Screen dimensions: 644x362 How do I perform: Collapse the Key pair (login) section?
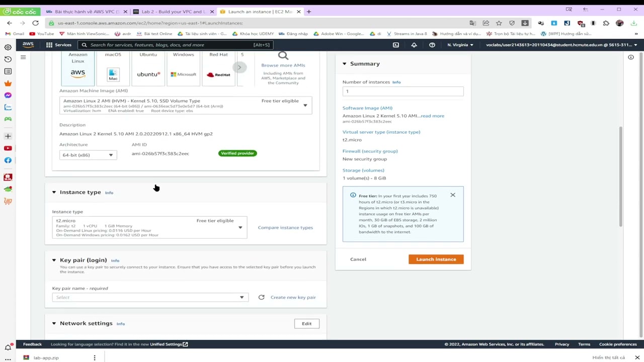pos(54,260)
